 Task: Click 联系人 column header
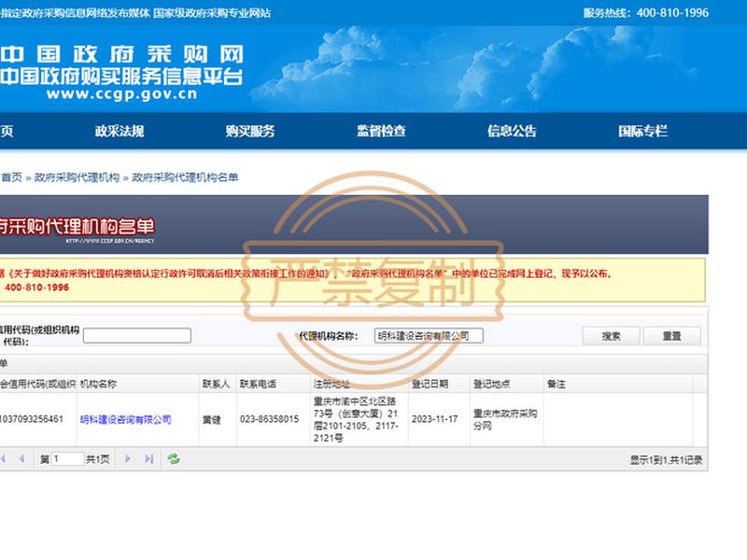coord(216,384)
